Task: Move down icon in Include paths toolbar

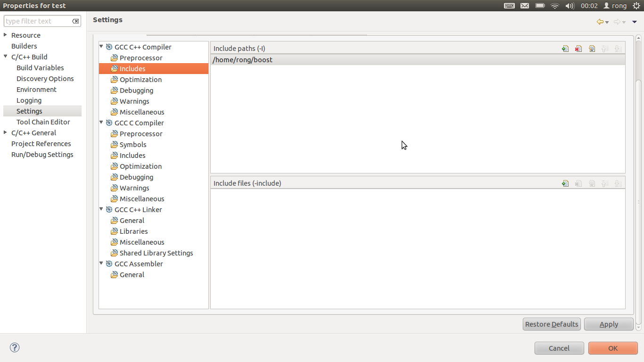Action: pos(618,49)
